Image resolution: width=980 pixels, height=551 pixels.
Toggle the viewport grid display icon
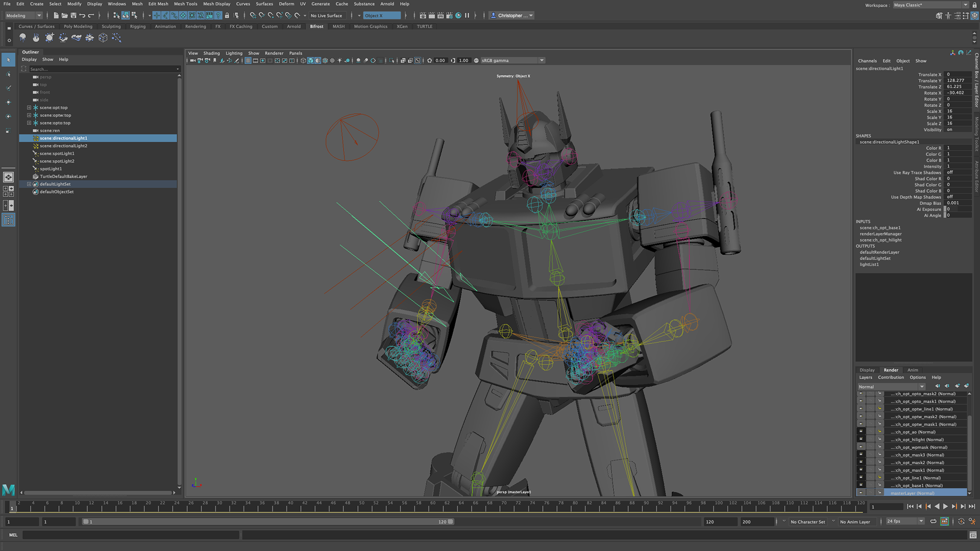248,60
